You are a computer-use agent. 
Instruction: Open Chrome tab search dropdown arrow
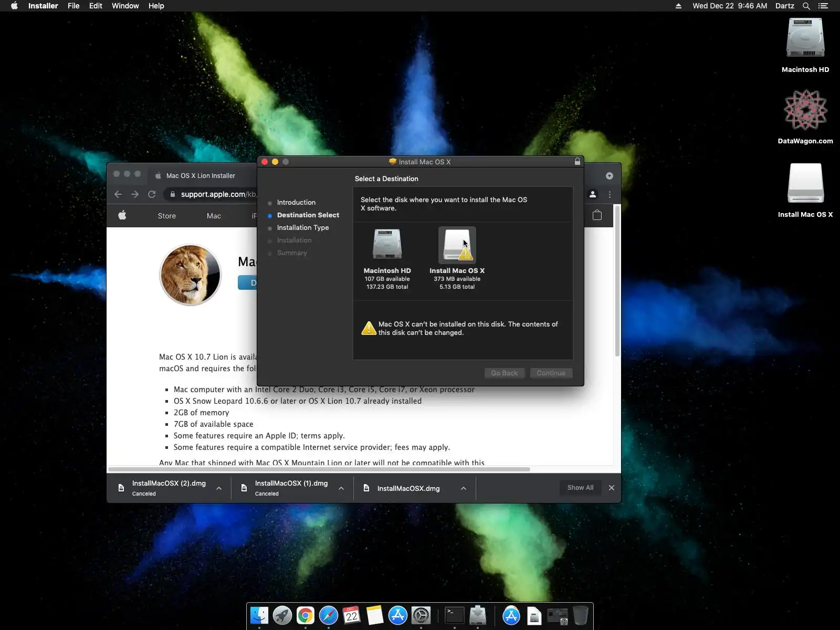(x=610, y=176)
